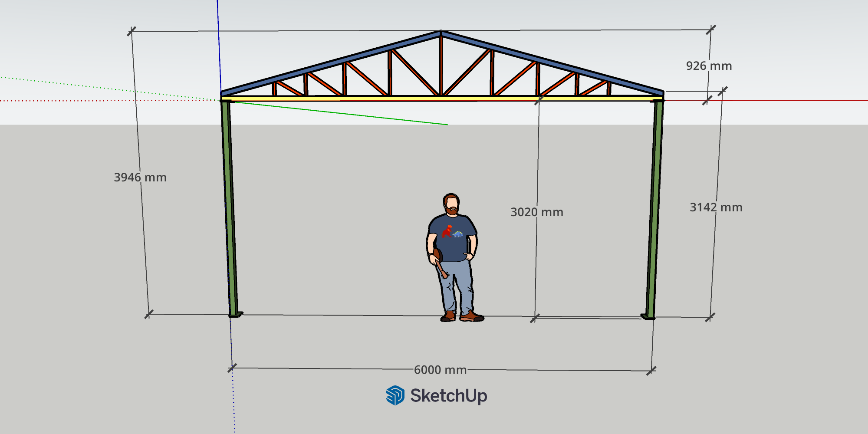
Task: Click the central orange king post
Action: coord(441,65)
